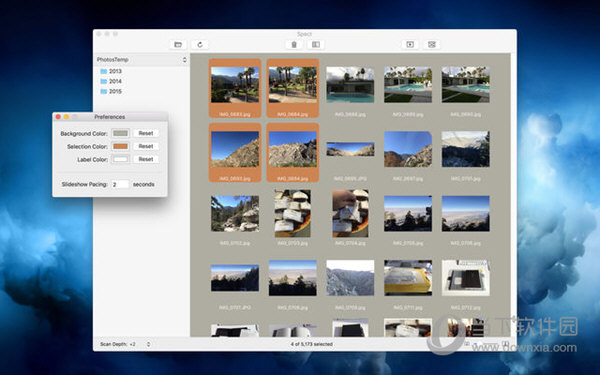
Task: Select the 2015 folder in sidebar
Action: 111,91
